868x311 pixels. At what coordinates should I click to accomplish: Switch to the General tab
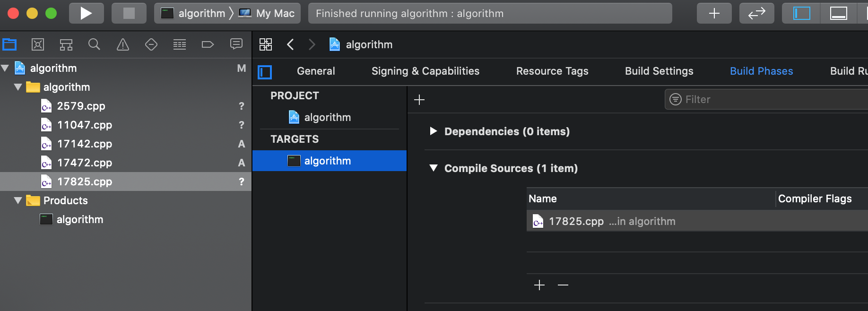pos(316,71)
